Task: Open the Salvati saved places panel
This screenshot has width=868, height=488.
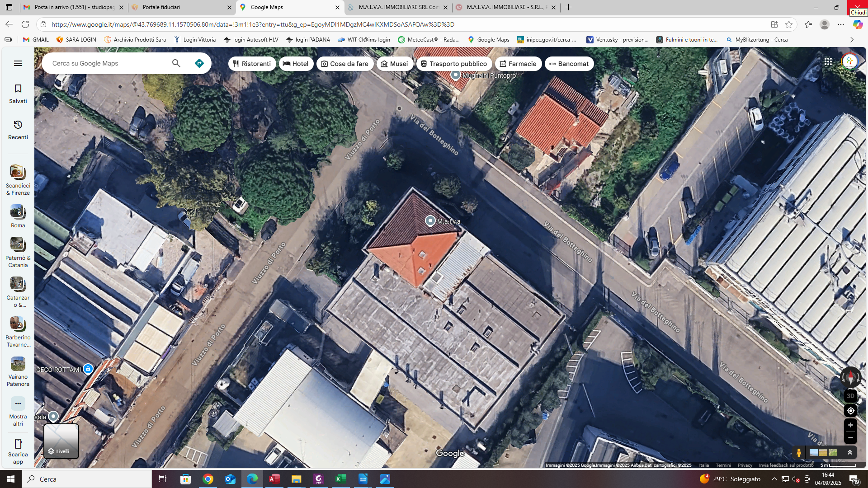Action: coord(18,94)
